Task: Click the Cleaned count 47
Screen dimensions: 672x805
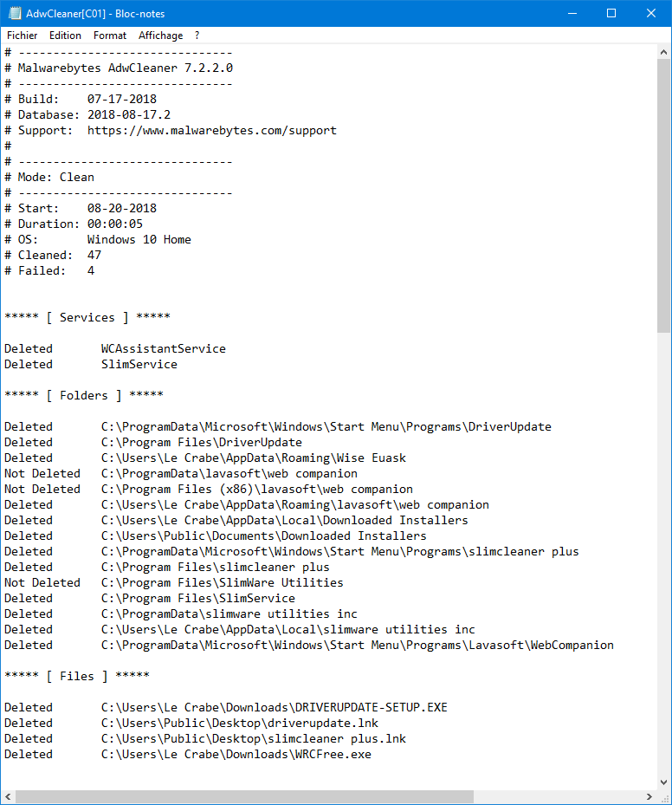Action: (94, 255)
